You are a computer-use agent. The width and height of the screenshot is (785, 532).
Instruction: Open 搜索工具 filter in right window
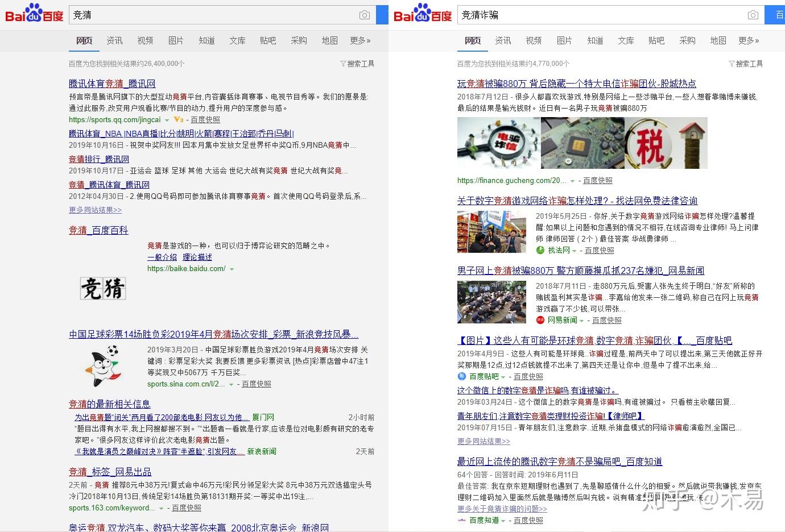click(746, 64)
